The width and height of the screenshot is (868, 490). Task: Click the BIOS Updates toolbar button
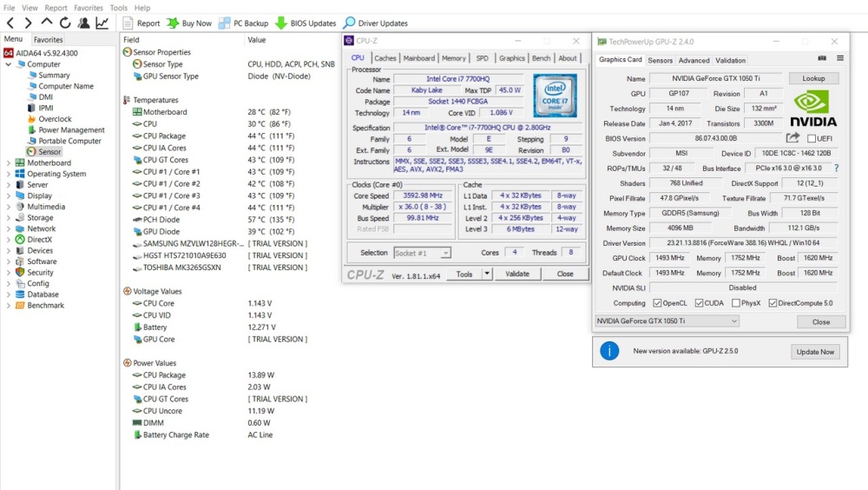pos(306,23)
